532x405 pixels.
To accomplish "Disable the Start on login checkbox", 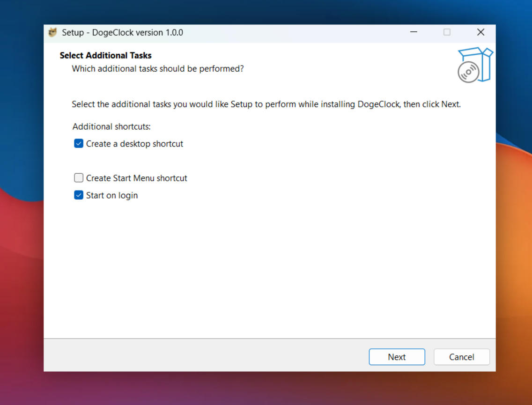I will (79, 195).
